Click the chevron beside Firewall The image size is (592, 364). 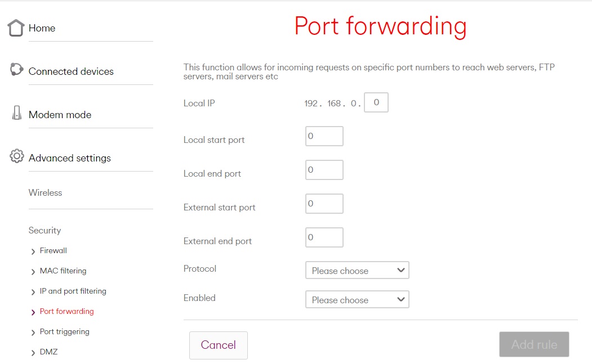coord(33,251)
